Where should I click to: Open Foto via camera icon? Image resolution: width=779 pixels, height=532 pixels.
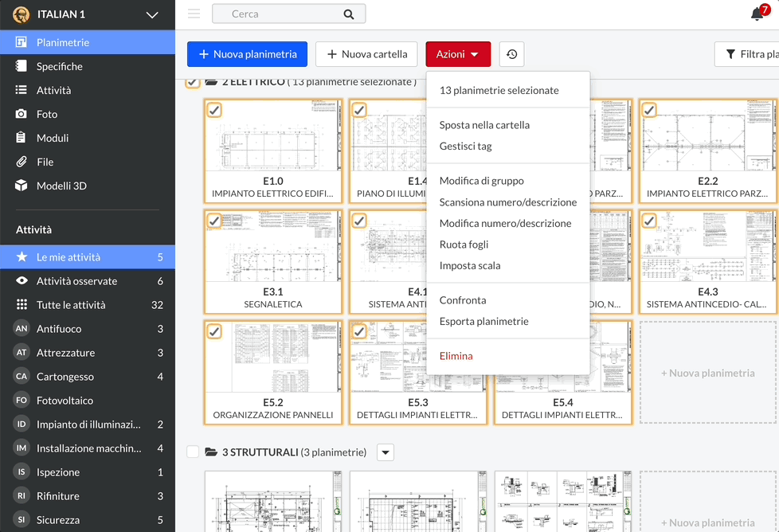click(22, 114)
